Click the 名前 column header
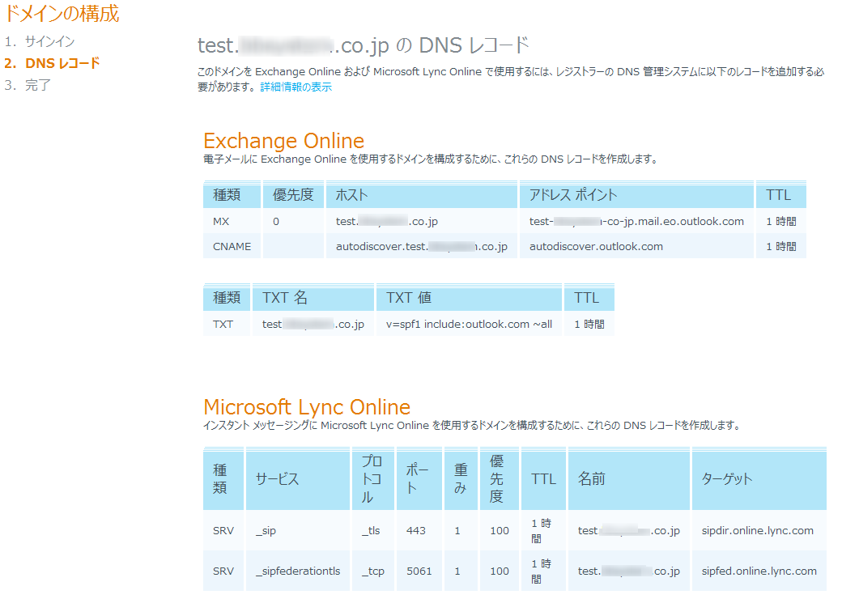Screen dimensions: 842x616 click(x=629, y=479)
